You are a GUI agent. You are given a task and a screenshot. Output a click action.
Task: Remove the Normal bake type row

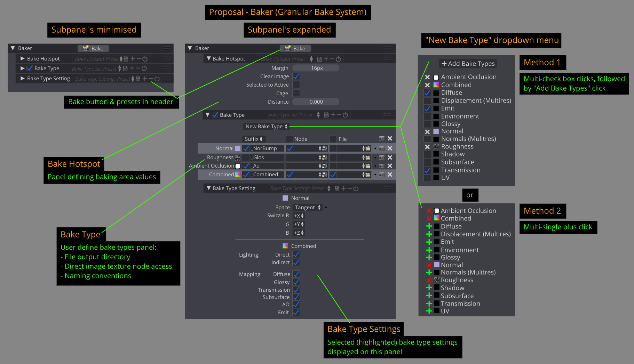390,148
